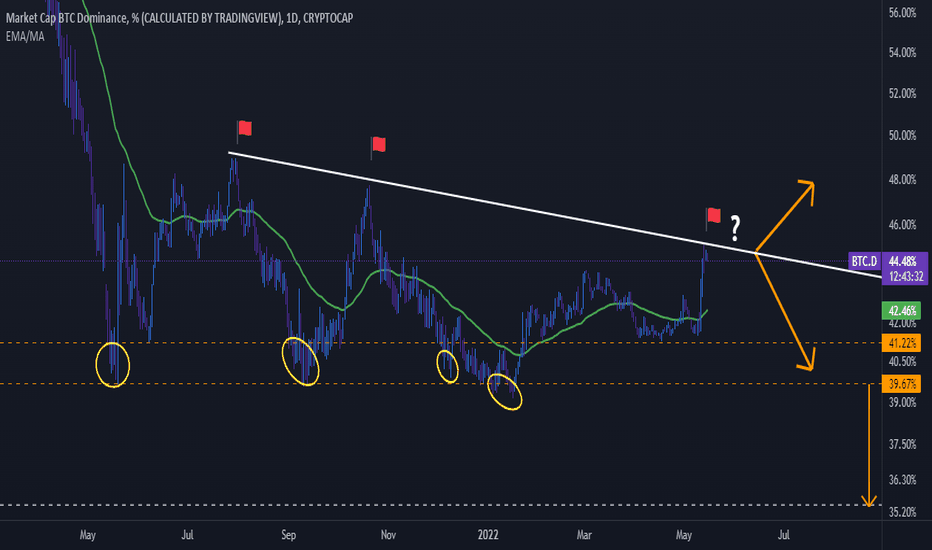The height and width of the screenshot is (550, 932).
Task: Click the 2022 label on the time axis
Action: pos(488,535)
